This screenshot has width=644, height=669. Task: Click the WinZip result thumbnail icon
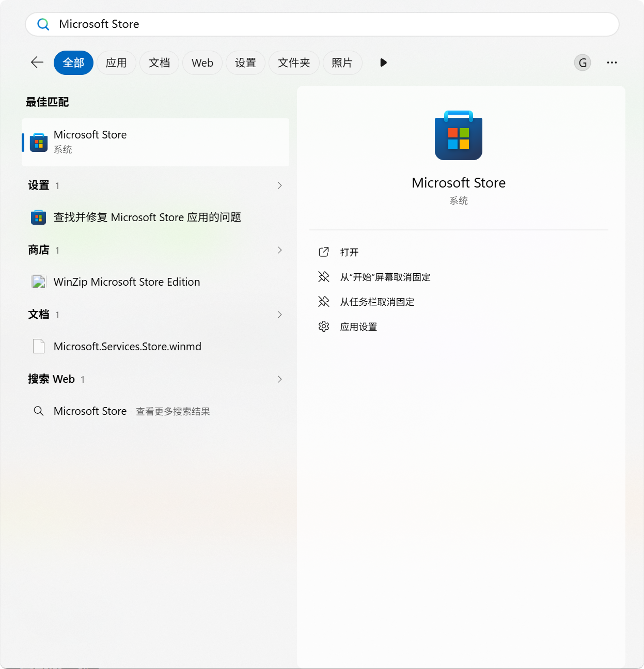pos(39,282)
